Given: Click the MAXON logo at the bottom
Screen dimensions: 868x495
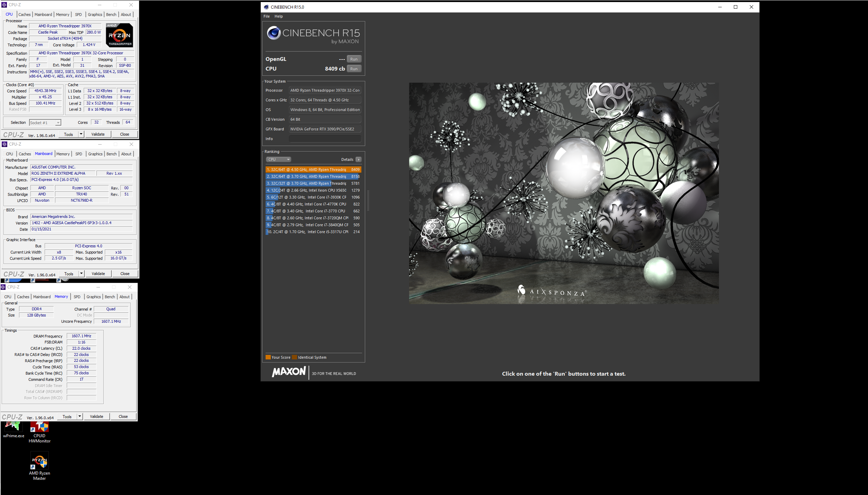Looking at the screenshot, I should [x=289, y=372].
